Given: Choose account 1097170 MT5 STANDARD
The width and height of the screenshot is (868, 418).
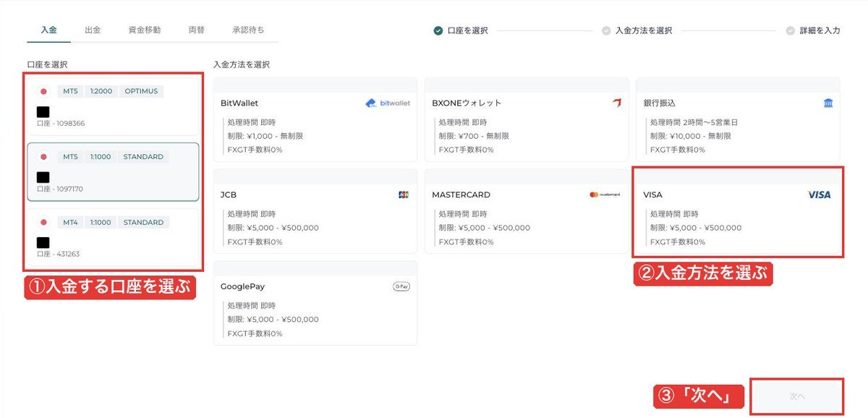Looking at the screenshot, I should coord(113,171).
